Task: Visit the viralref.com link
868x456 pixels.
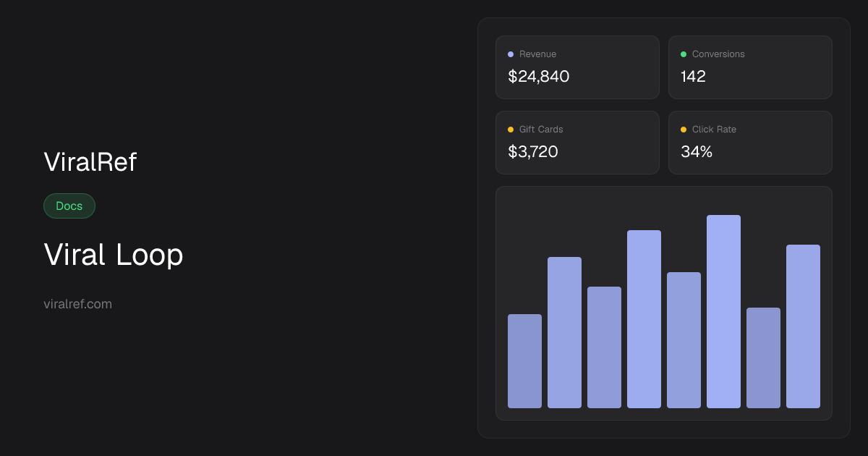Action: coord(78,304)
